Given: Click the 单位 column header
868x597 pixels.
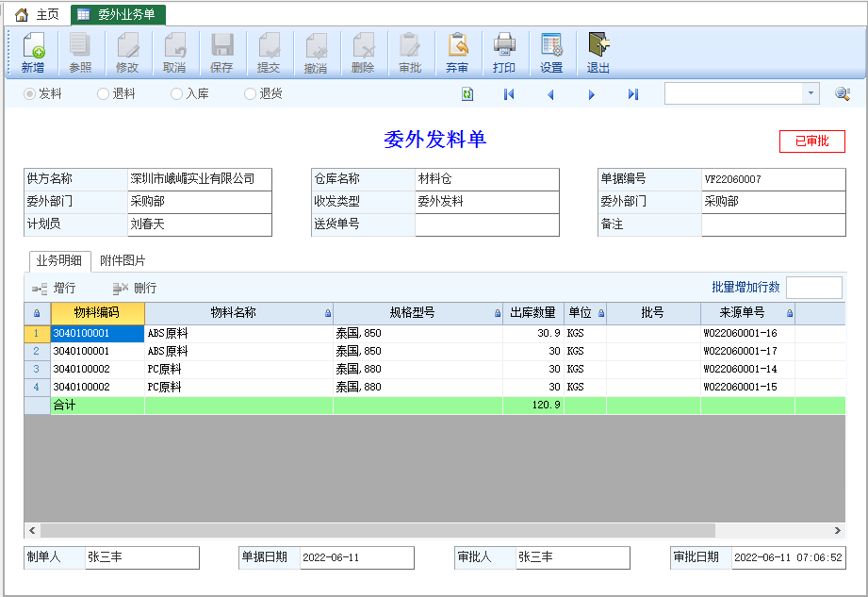Looking at the screenshot, I should click(x=585, y=313).
